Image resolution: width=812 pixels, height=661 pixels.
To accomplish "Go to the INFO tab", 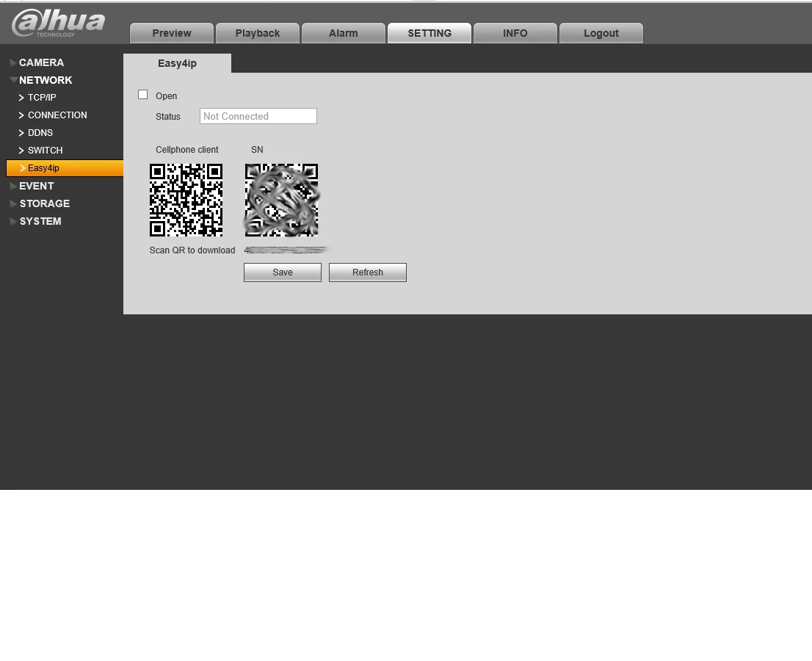I will (x=515, y=33).
